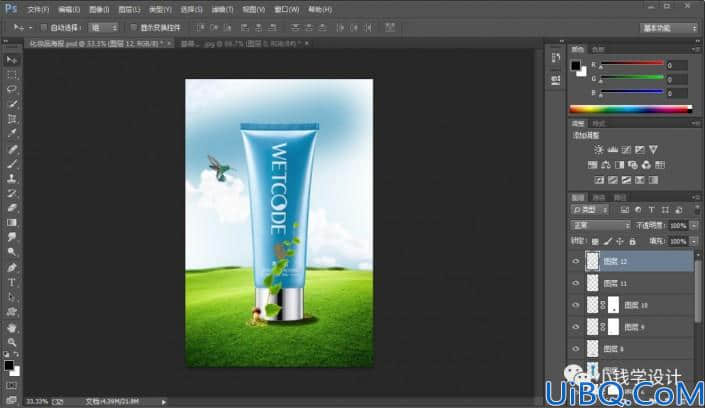
Task: Open the History collapsed panel icon
Action: point(556,57)
